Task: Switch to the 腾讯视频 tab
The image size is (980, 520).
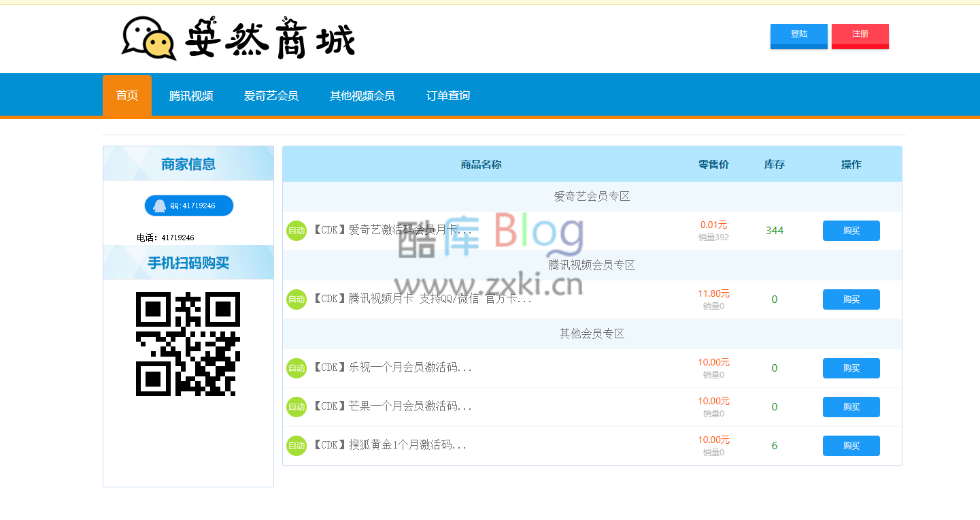Action: (190, 95)
